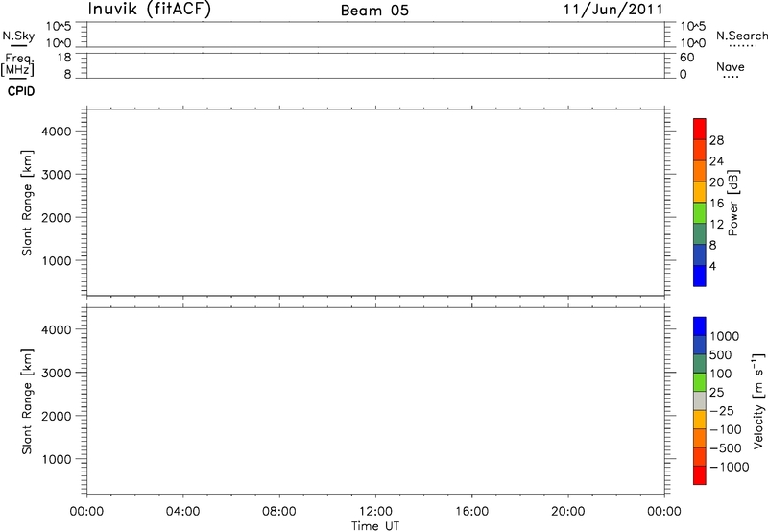Select the 'CPID' label
Screen dimensions: 768x532
pos(21,91)
